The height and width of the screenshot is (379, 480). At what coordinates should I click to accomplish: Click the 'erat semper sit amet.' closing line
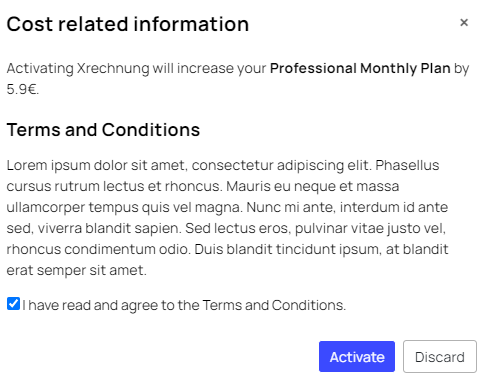(x=76, y=270)
